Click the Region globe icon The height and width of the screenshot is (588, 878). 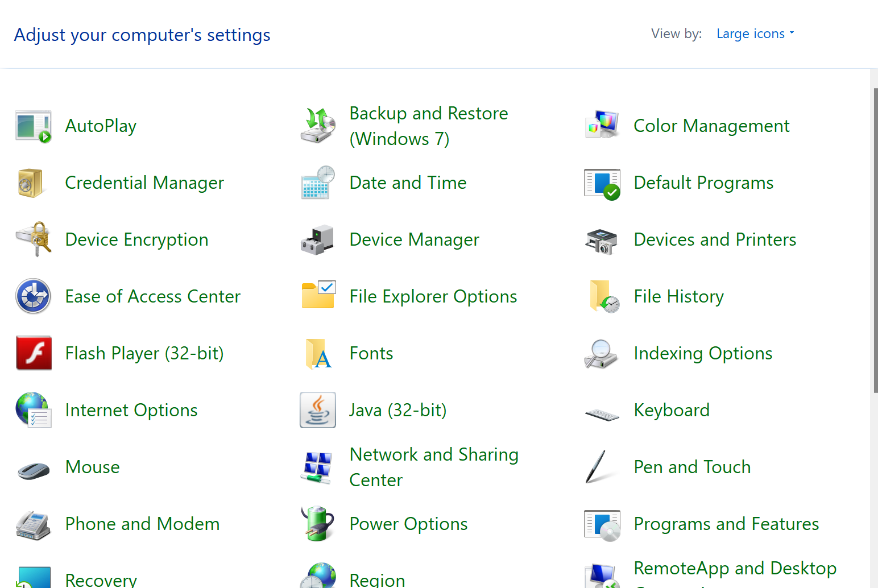[x=318, y=575]
